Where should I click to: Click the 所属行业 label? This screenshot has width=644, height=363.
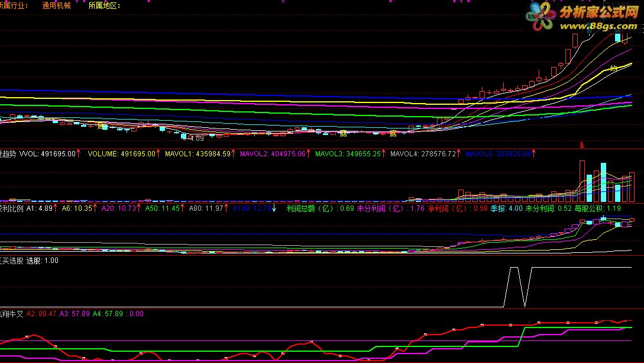click(x=14, y=6)
